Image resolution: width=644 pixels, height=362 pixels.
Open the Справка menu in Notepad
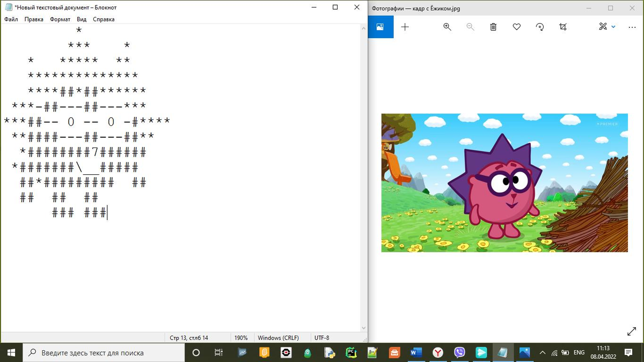104,19
